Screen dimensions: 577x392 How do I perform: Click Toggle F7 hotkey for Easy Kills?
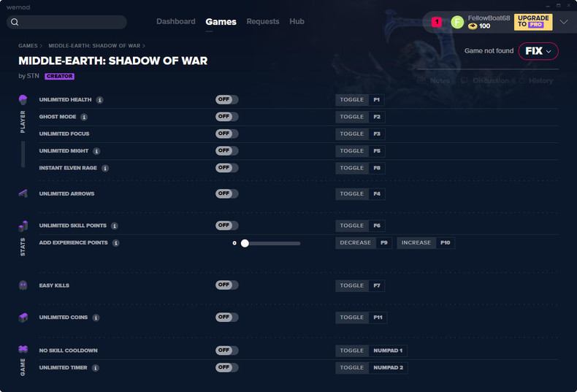360,285
